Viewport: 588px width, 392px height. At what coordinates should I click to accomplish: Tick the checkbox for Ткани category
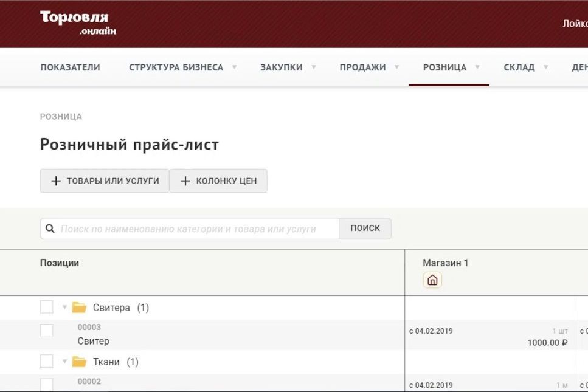pos(46,361)
